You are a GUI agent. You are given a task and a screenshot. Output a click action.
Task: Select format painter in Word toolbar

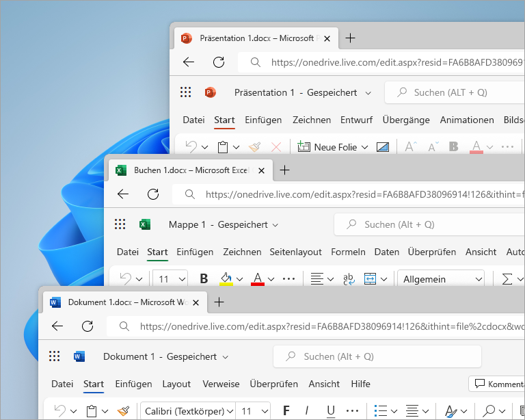(123, 410)
